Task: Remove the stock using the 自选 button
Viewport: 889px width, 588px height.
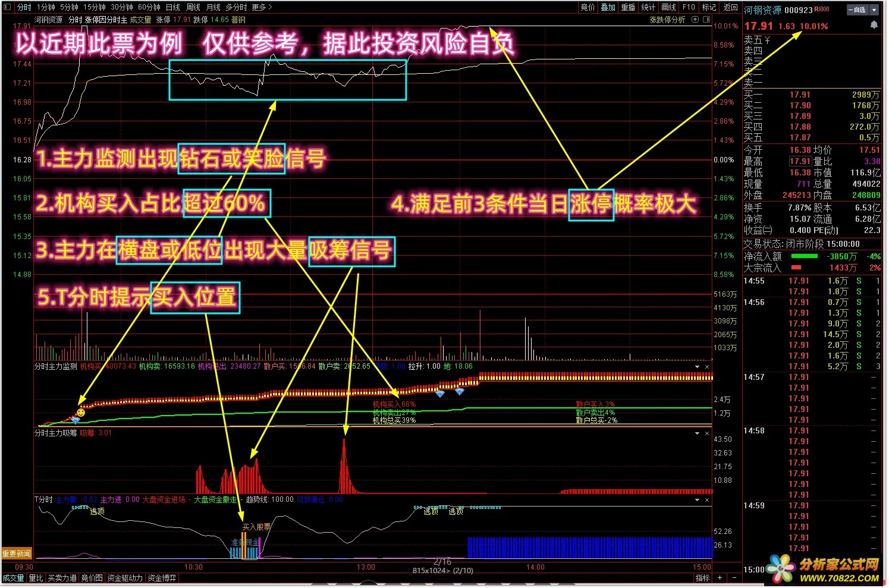Action: click(858, 10)
